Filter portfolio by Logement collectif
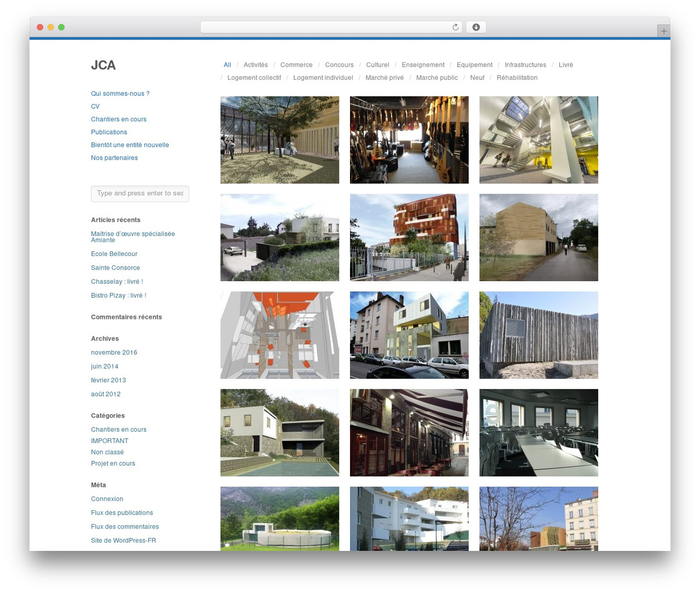The height and width of the screenshot is (593, 700). click(254, 78)
